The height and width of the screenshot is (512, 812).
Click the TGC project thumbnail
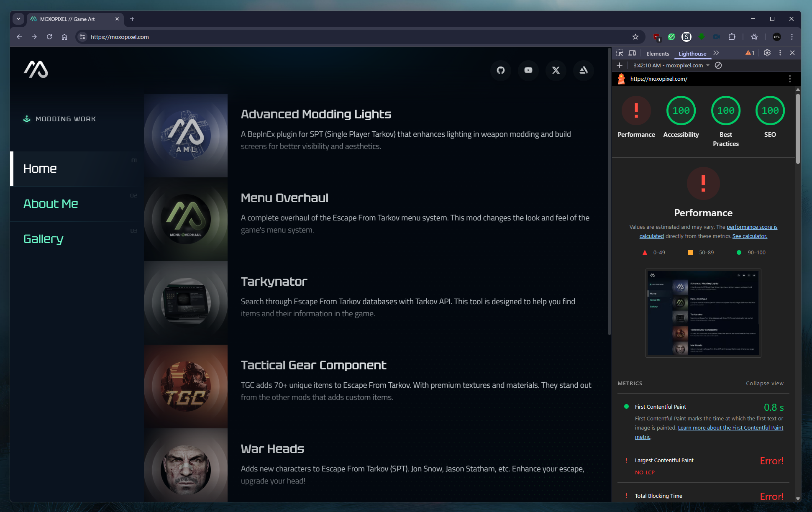tap(186, 387)
